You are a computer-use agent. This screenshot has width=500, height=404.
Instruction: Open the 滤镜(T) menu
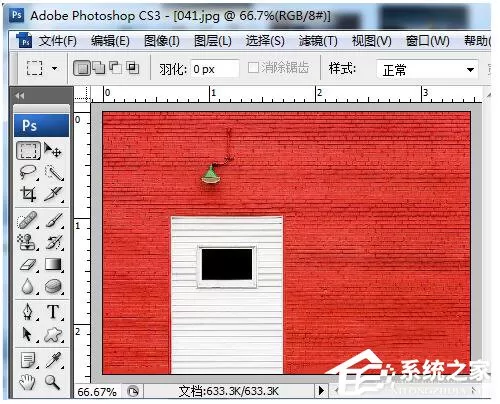coord(318,41)
